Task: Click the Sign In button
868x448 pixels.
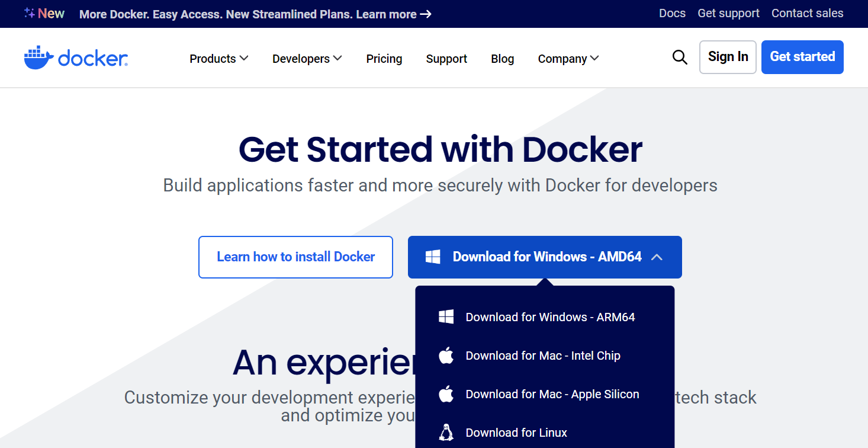Action: (728, 57)
